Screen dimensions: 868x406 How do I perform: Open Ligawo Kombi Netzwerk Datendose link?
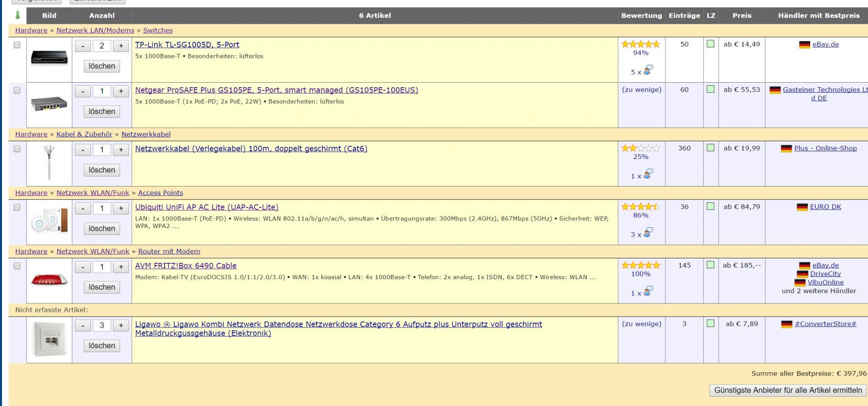click(339, 329)
